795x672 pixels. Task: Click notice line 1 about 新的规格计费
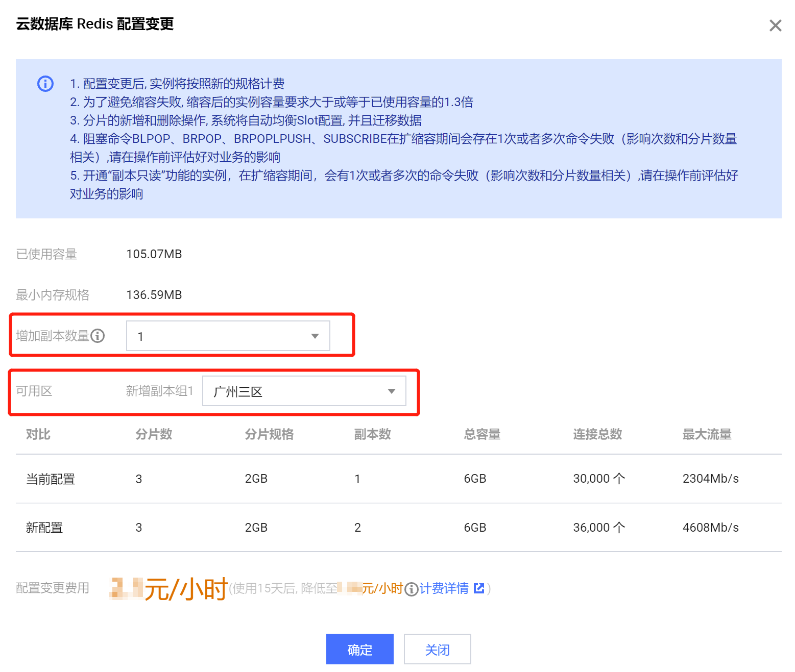[177, 84]
